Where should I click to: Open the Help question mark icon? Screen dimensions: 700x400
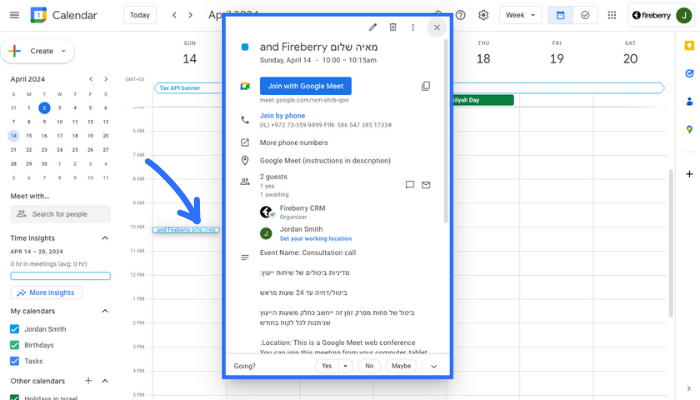pyautogui.click(x=461, y=15)
